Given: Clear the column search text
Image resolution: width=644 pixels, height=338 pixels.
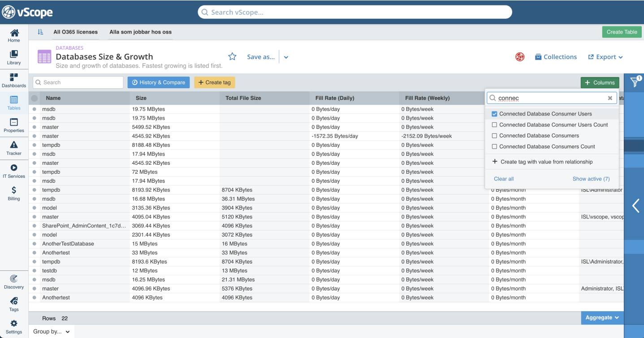Looking at the screenshot, I should [x=610, y=98].
